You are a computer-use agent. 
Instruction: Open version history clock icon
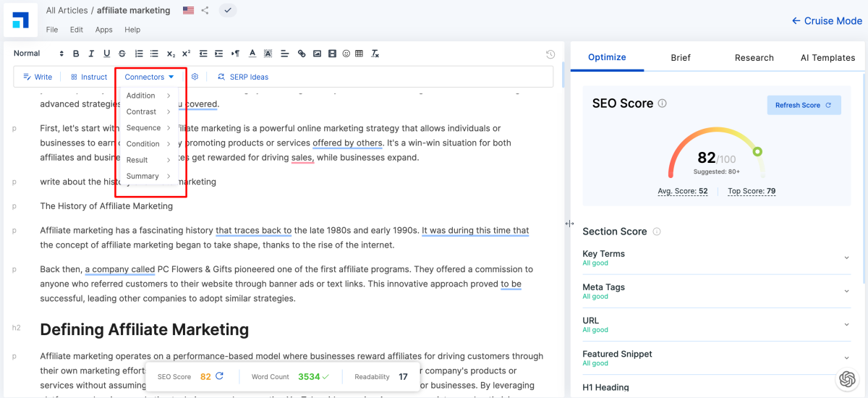pyautogui.click(x=550, y=54)
